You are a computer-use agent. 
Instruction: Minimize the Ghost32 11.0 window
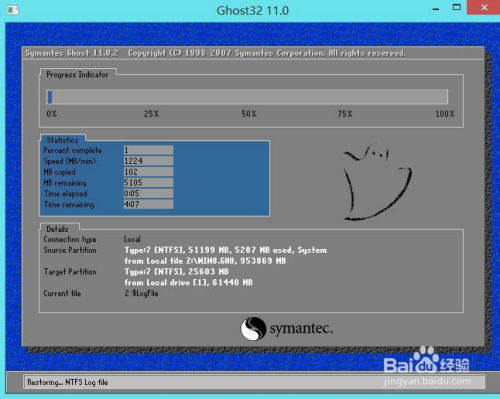point(436,9)
